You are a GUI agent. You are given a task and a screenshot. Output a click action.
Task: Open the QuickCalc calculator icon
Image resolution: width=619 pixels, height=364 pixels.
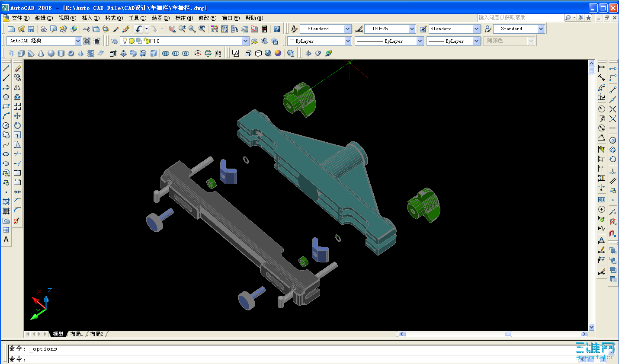coord(264,29)
